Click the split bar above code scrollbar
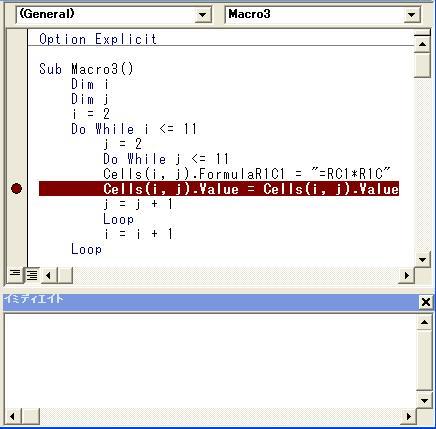This screenshot has width=436, height=429. (x=423, y=34)
